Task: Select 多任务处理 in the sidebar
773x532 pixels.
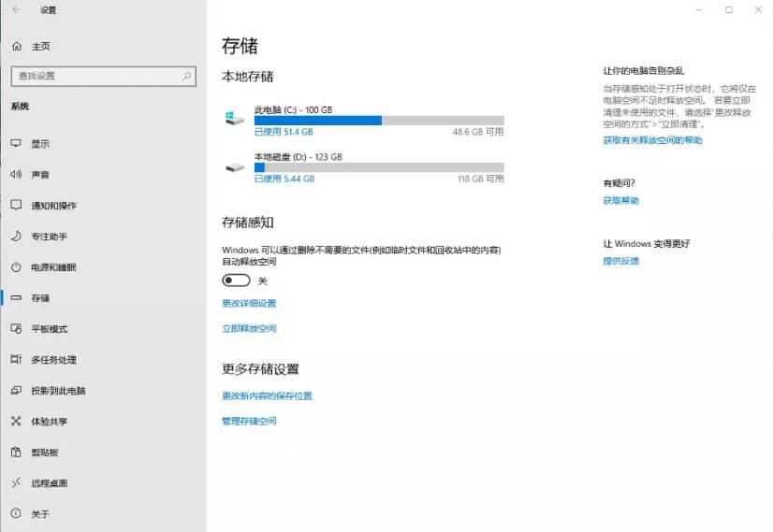Action: point(53,359)
